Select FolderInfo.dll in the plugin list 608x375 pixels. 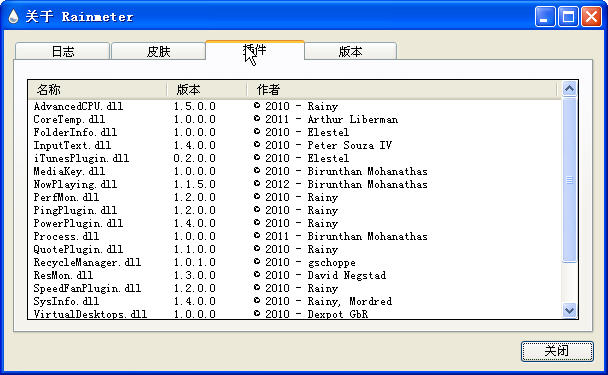[75, 132]
